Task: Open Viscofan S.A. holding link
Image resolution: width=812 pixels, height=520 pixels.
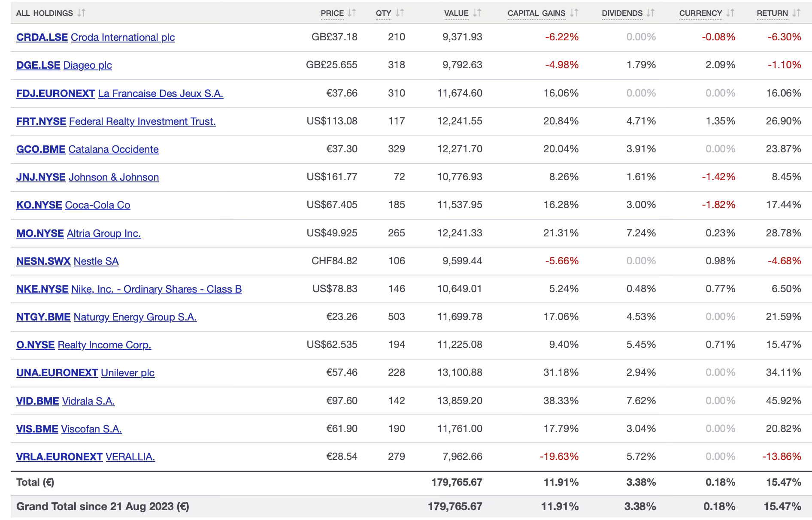Action: [91, 429]
